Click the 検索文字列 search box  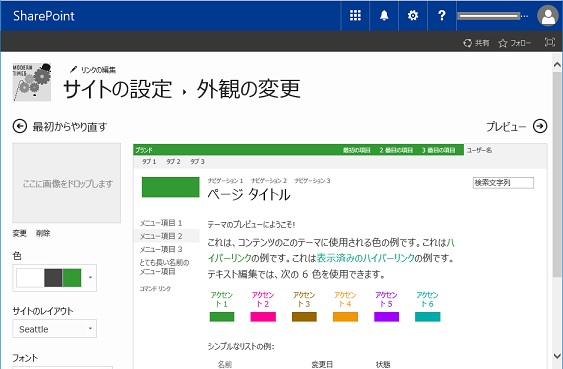point(503,183)
